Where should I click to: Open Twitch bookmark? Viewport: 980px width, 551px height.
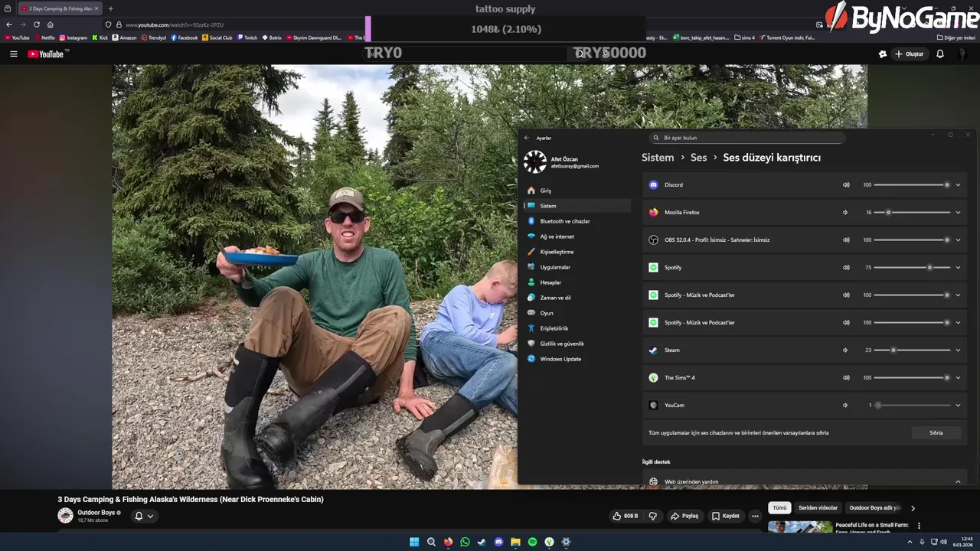[247, 37]
